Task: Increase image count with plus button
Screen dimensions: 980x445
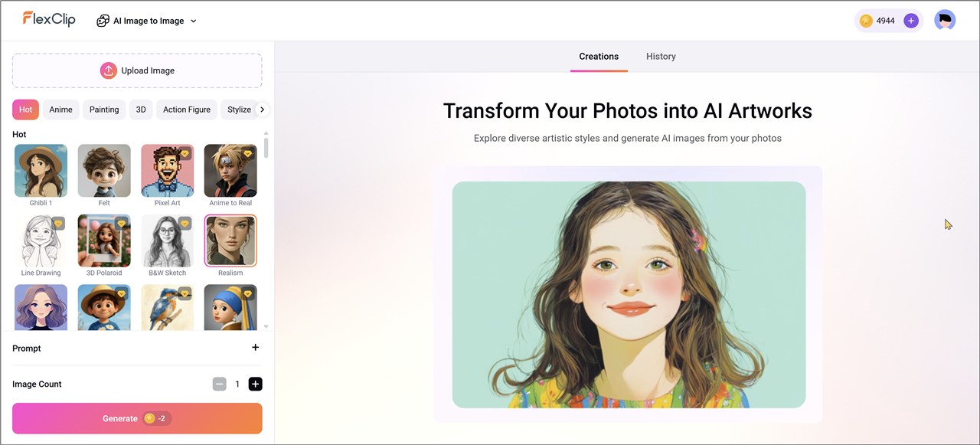Action: (255, 384)
